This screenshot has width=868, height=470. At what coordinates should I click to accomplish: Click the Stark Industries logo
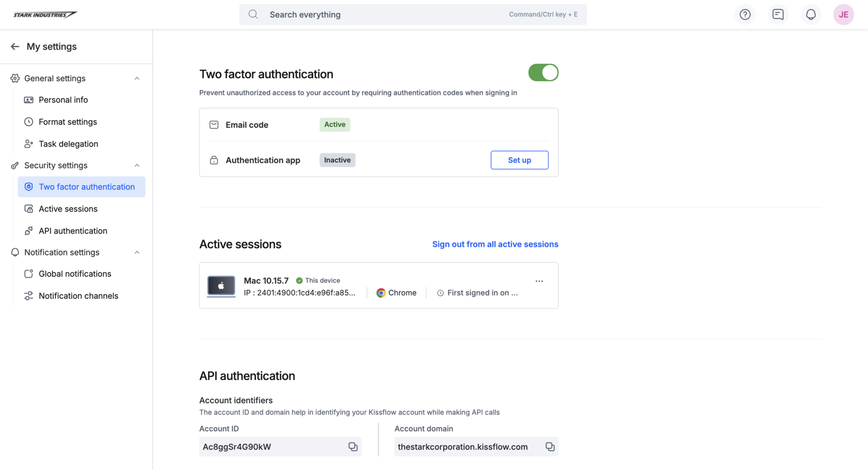coord(45,15)
